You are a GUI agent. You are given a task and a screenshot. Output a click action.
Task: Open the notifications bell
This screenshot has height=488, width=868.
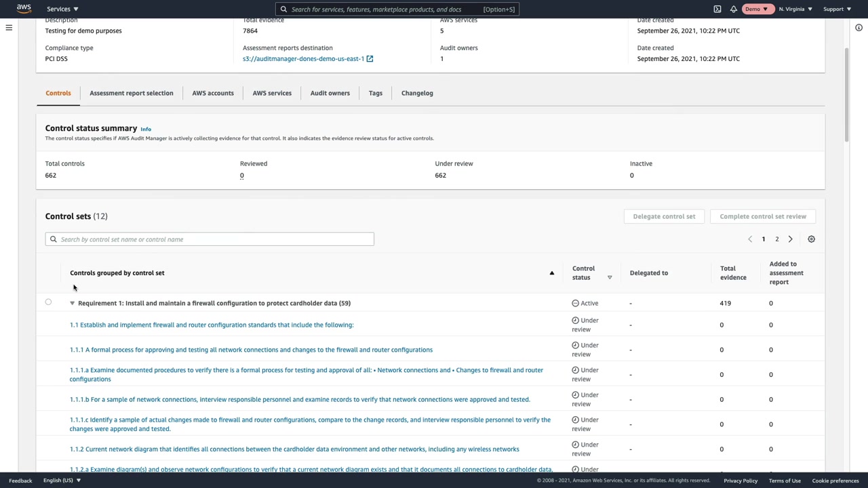(x=734, y=9)
